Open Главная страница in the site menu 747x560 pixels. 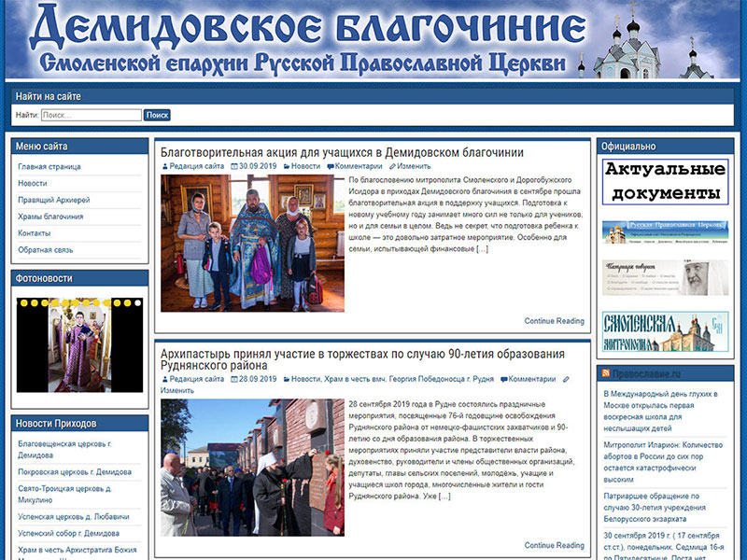pos(49,167)
